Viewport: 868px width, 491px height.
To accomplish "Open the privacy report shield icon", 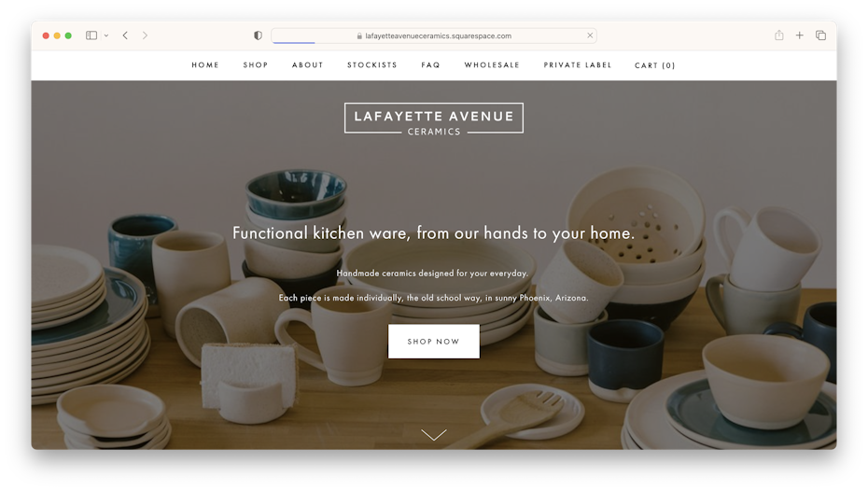I will pyautogui.click(x=258, y=35).
